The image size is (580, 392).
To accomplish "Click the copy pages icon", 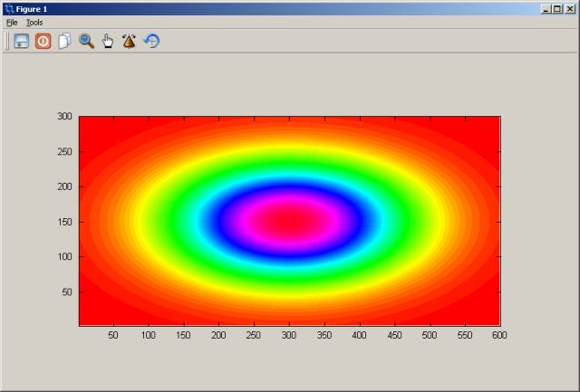I will pyautogui.click(x=64, y=41).
